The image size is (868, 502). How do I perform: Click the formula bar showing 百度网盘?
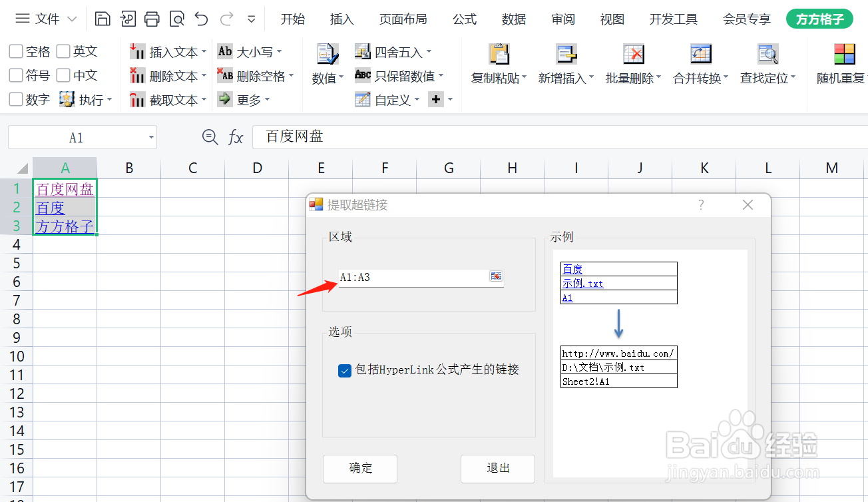560,137
